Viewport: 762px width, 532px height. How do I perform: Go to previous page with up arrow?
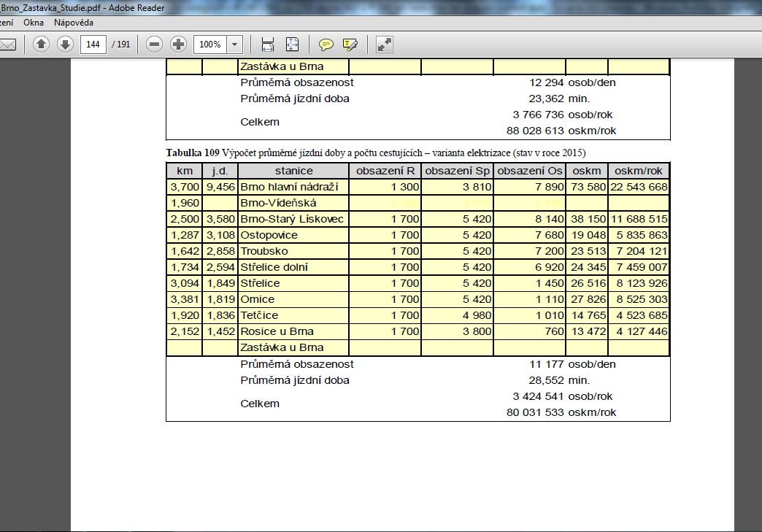pos(41,45)
